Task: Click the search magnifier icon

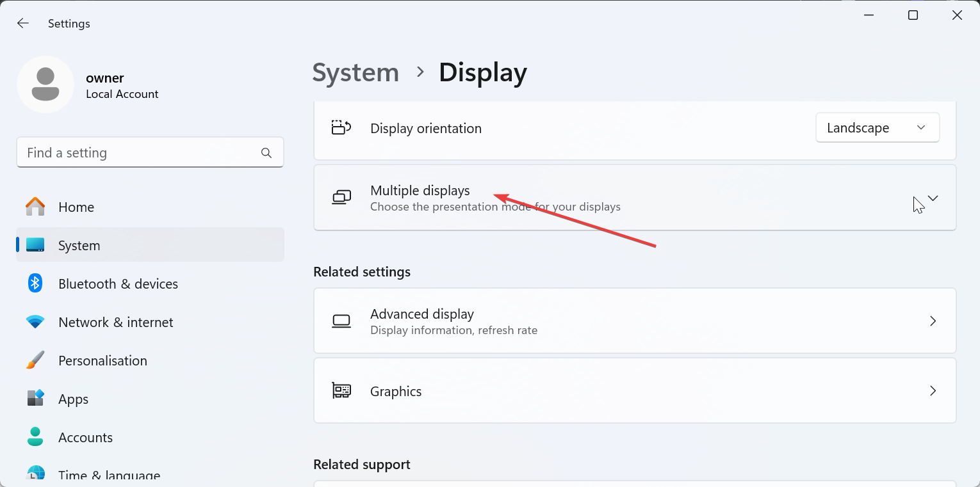Action: 266,153
